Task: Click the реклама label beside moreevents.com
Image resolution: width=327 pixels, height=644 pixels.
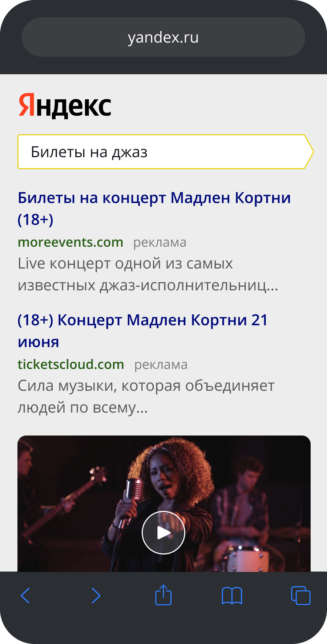Action: (x=160, y=243)
